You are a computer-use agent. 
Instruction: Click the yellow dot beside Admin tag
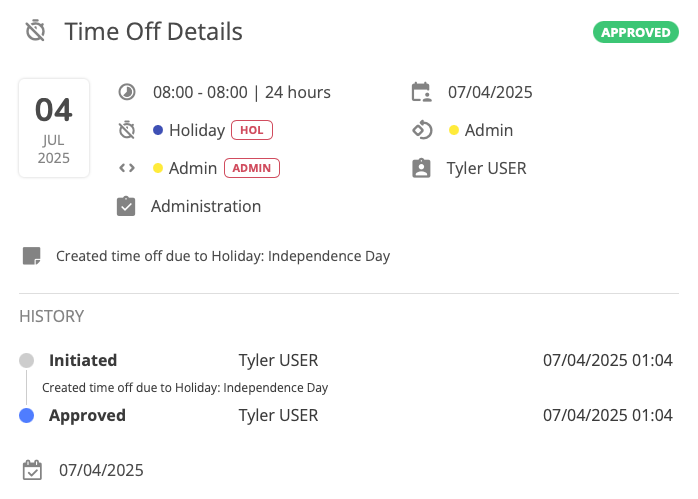coord(158,168)
